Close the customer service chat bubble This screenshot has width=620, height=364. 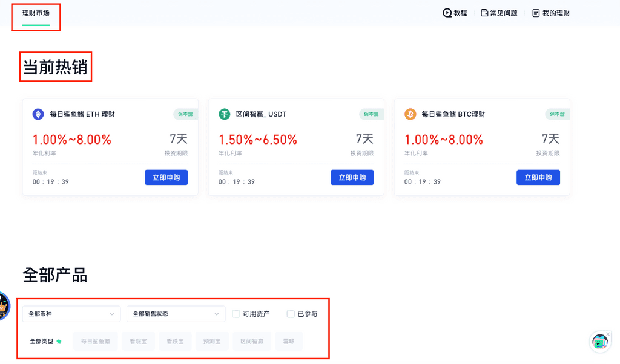coord(608,333)
